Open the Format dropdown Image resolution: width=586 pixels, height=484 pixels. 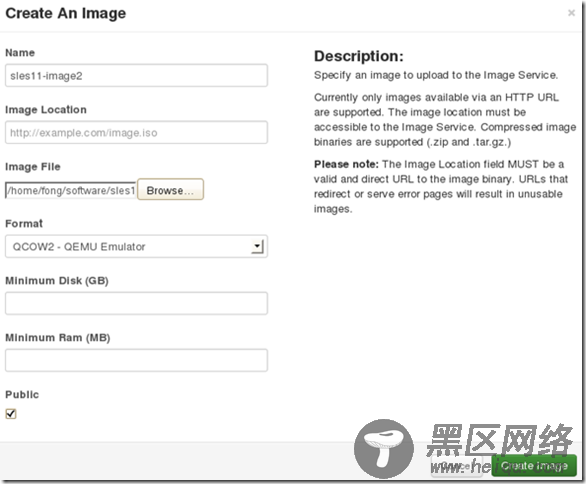136,246
